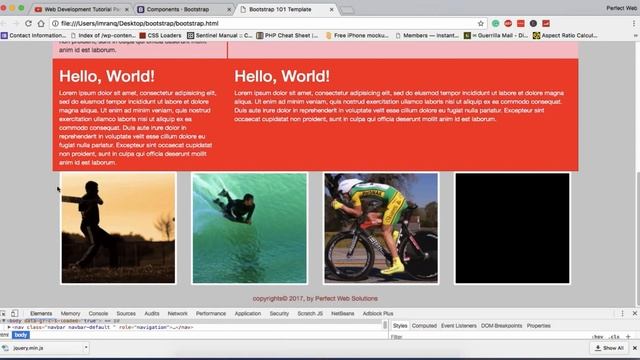Click the surfer thumbnail image
The height and width of the screenshot is (360, 640).
coord(249,228)
